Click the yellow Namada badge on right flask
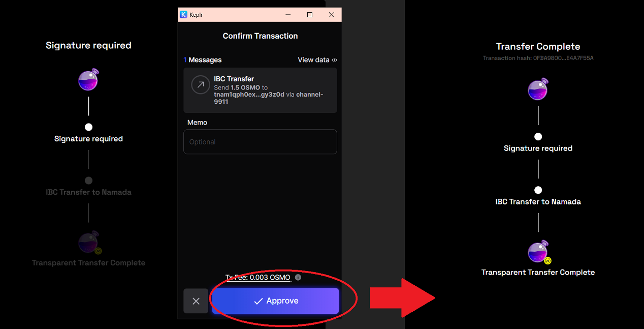The height and width of the screenshot is (329, 644). tap(548, 261)
